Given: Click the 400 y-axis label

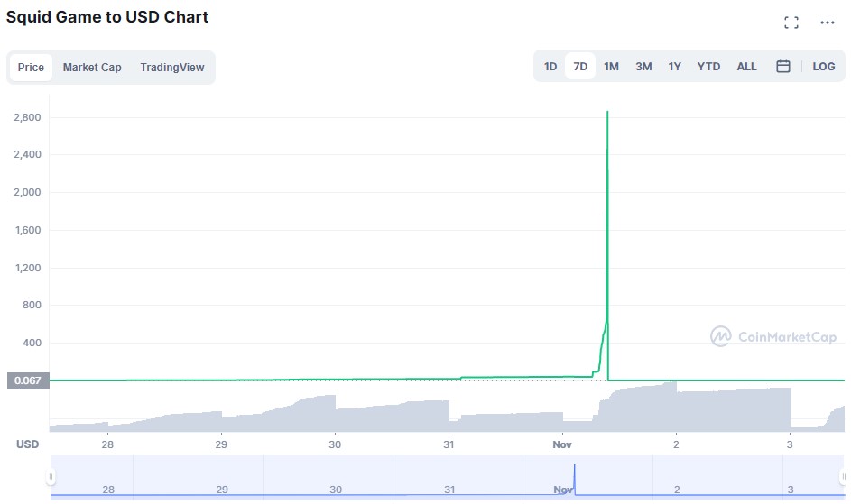Looking at the screenshot, I should [x=32, y=343].
